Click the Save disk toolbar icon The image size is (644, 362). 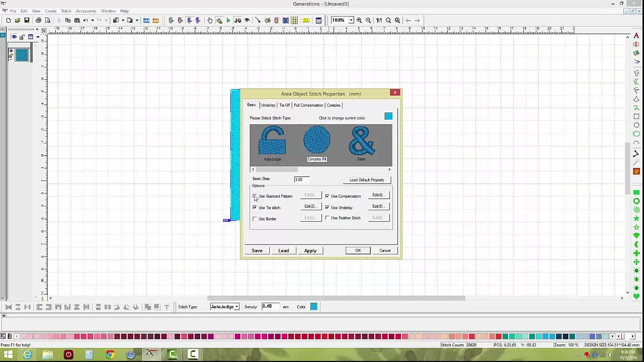click(27, 20)
